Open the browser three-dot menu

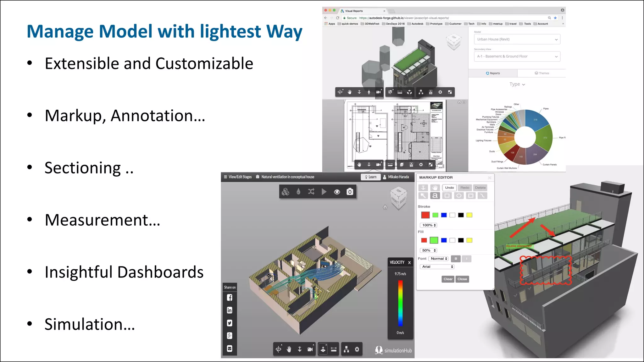[562, 18]
